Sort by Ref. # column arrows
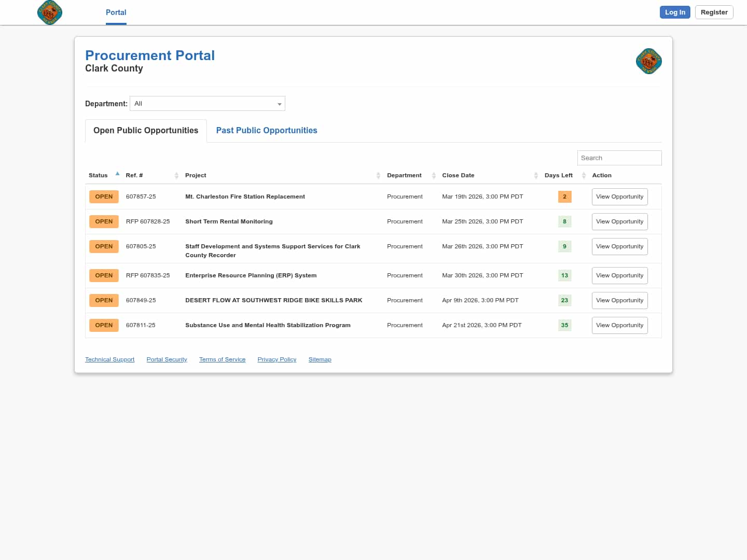Image resolution: width=747 pixels, height=560 pixels. coord(176,176)
